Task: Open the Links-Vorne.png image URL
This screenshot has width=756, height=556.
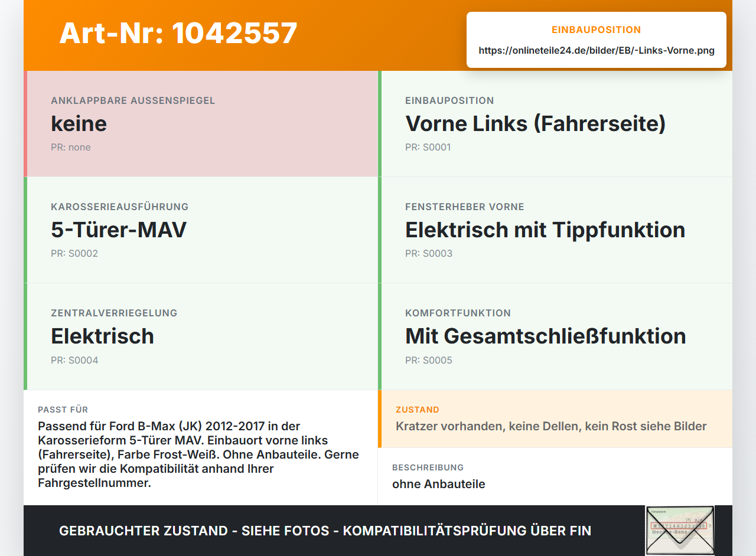Action: (597, 51)
